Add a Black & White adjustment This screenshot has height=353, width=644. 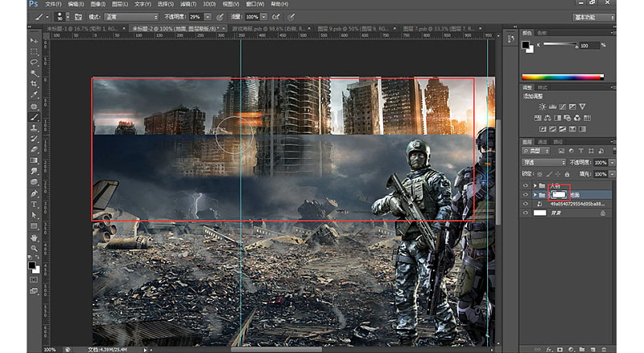[557, 118]
